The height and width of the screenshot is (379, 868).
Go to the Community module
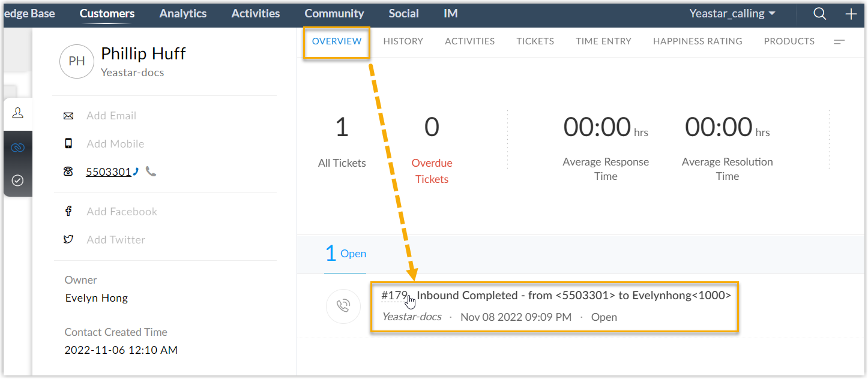coord(334,13)
